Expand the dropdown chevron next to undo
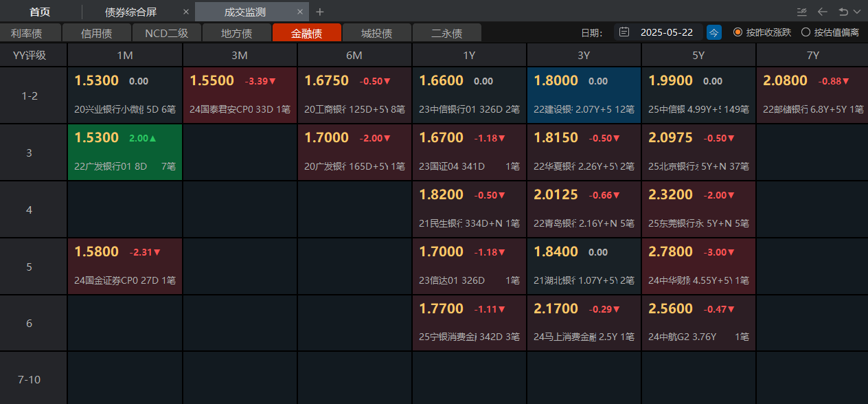The width and height of the screenshot is (868, 404). click(856, 12)
